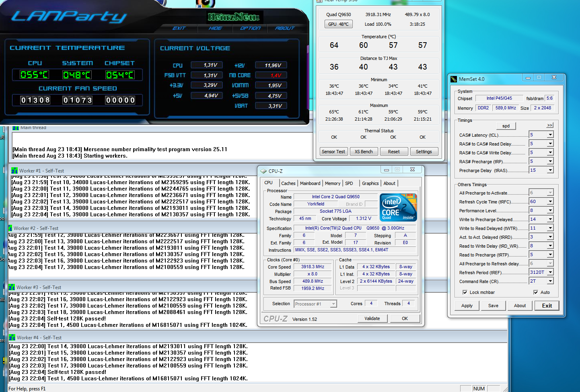This screenshot has height=392, width=580.
Task: Toggle the Auto checkbox in MemSet
Action: (x=536, y=292)
